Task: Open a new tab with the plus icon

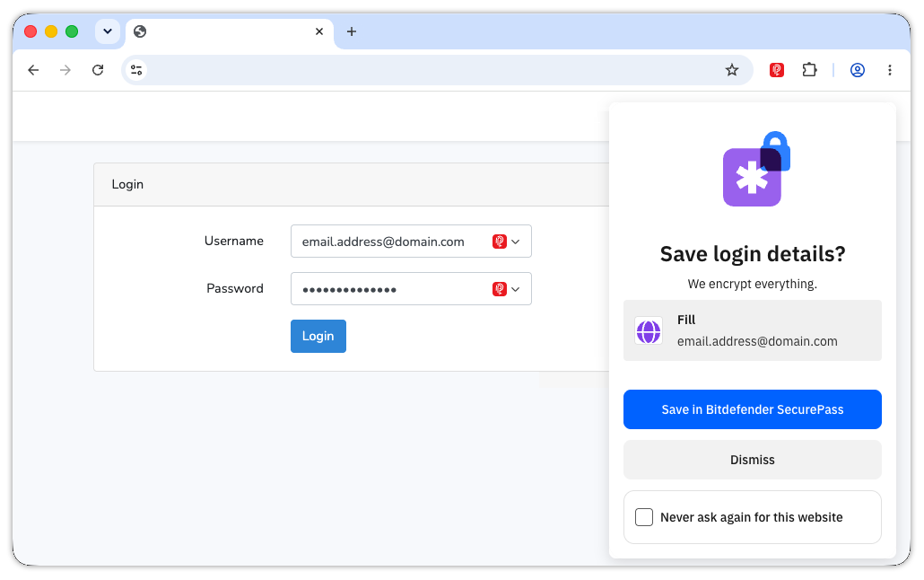Action: click(x=352, y=31)
